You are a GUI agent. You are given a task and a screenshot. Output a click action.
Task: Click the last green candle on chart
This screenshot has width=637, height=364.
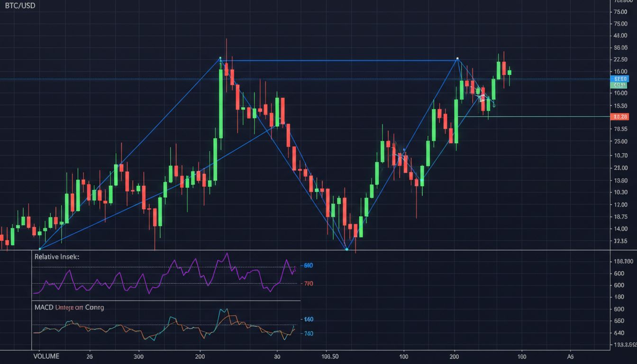tap(510, 72)
